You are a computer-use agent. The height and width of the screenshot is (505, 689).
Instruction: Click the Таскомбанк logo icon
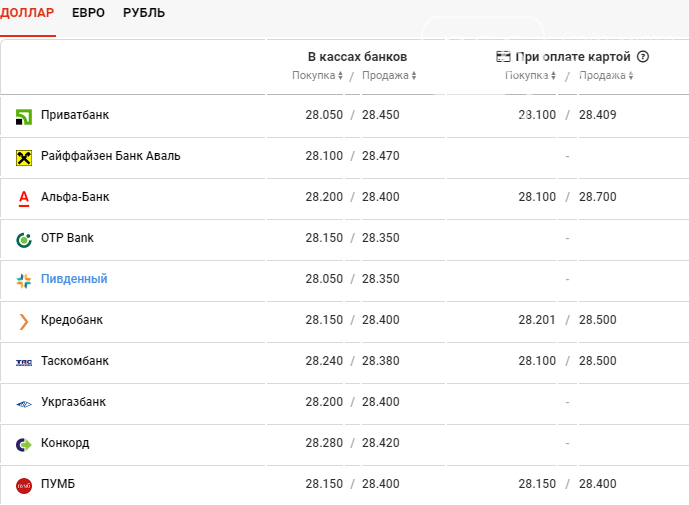coord(24,363)
